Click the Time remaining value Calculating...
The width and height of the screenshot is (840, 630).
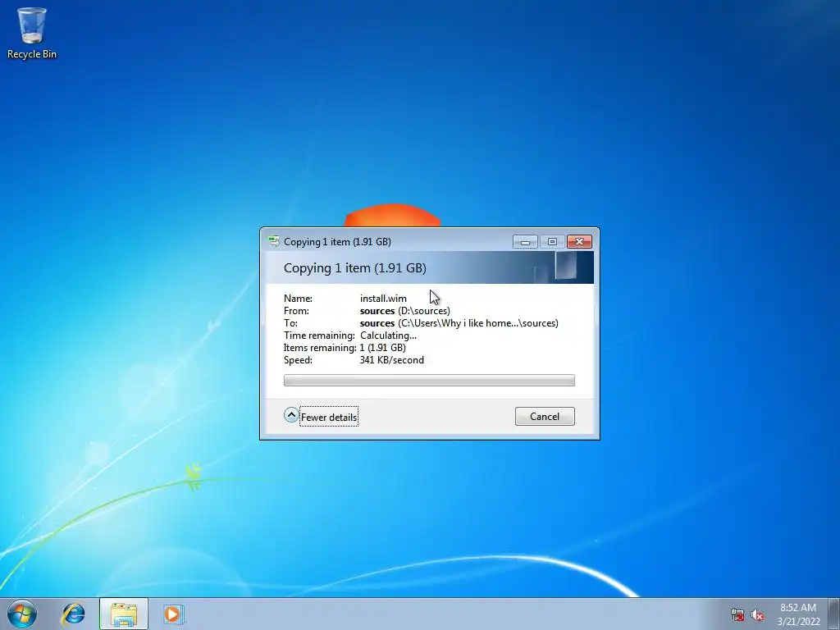click(x=388, y=336)
